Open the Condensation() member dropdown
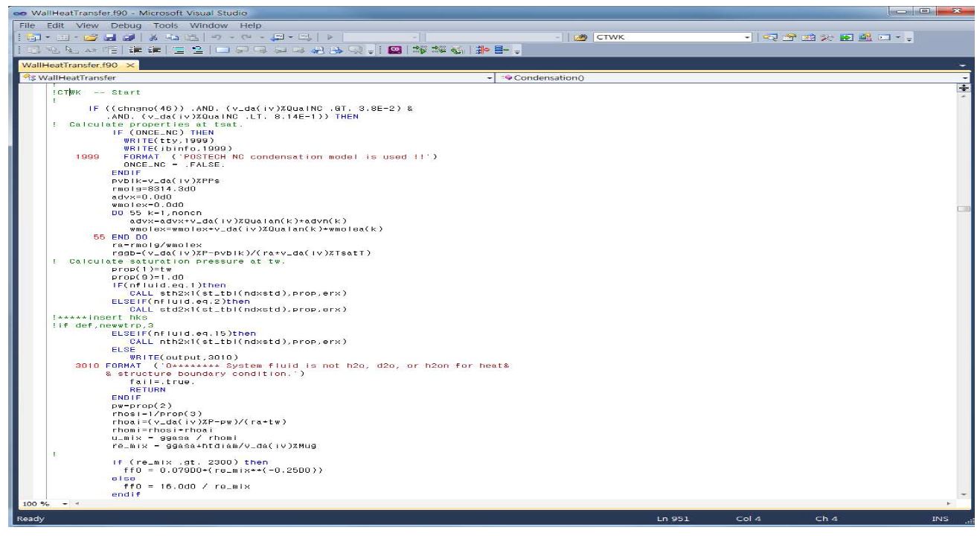The image size is (980, 536). [x=967, y=78]
